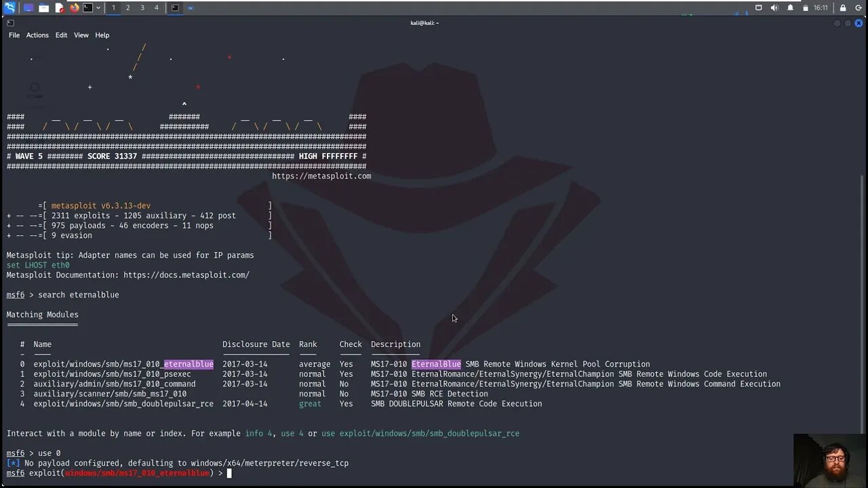Click 'metasploit v6.3.13-dev' version text
The image size is (868, 488).
tap(101, 206)
